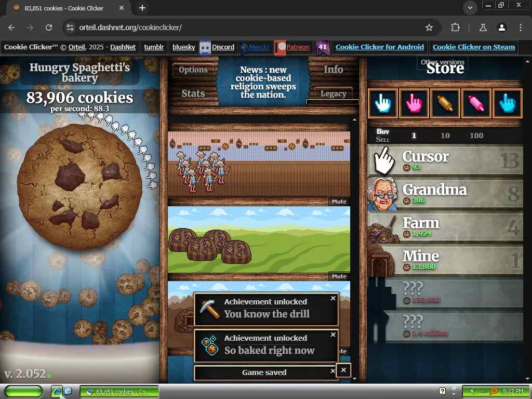Switch store mode to Sell

[x=383, y=139]
